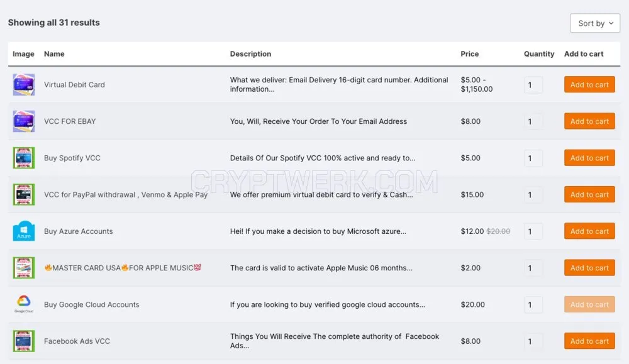Open the Buy Azure Accounts product link
Image resolution: width=629 pixels, height=364 pixels.
coord(78,231)
